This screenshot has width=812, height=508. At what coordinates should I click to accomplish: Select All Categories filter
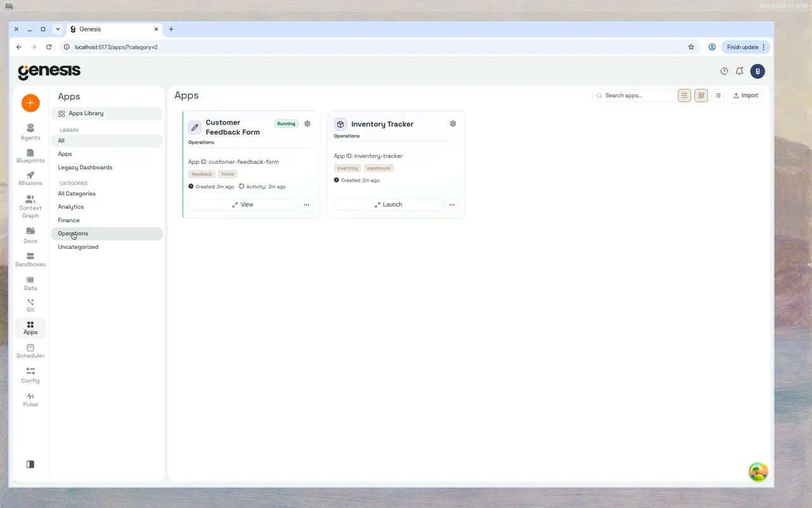pyautogui.click(x=107, y=194)
